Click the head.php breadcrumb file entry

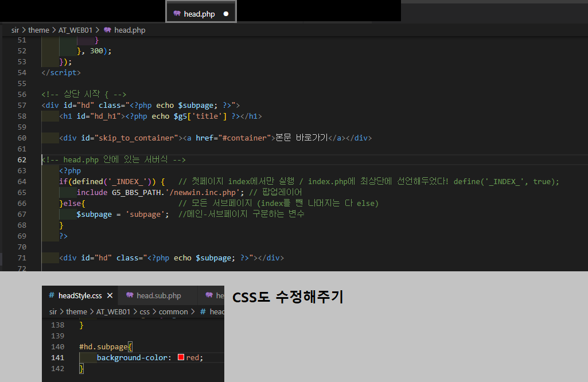130,30
